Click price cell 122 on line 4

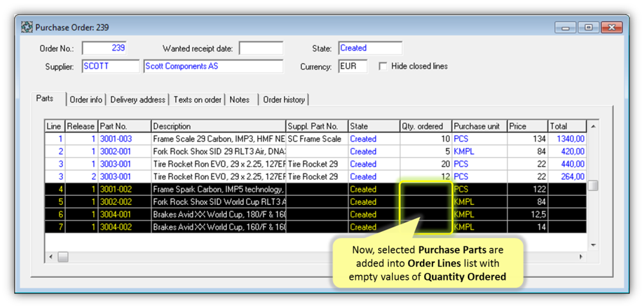[x=528, y=190]
